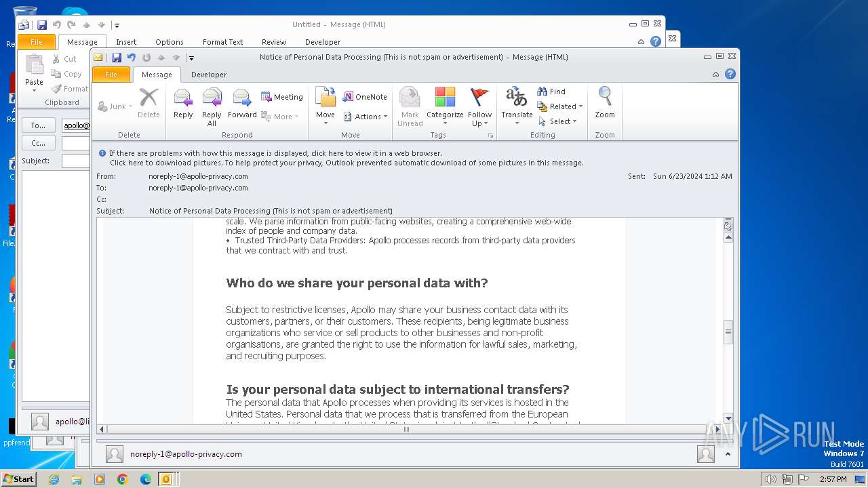Open Windows Start menu
This screenshot has width=868, height=488.
coord(18,479)
